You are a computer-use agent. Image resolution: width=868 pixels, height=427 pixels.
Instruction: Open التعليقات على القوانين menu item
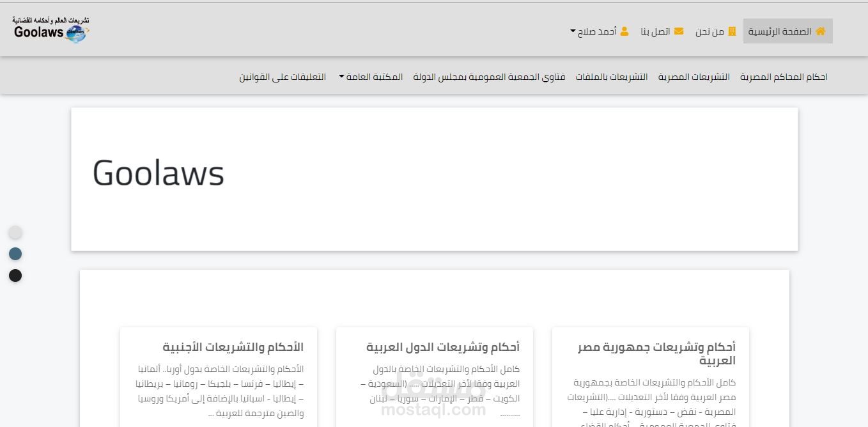click(283, 77)
